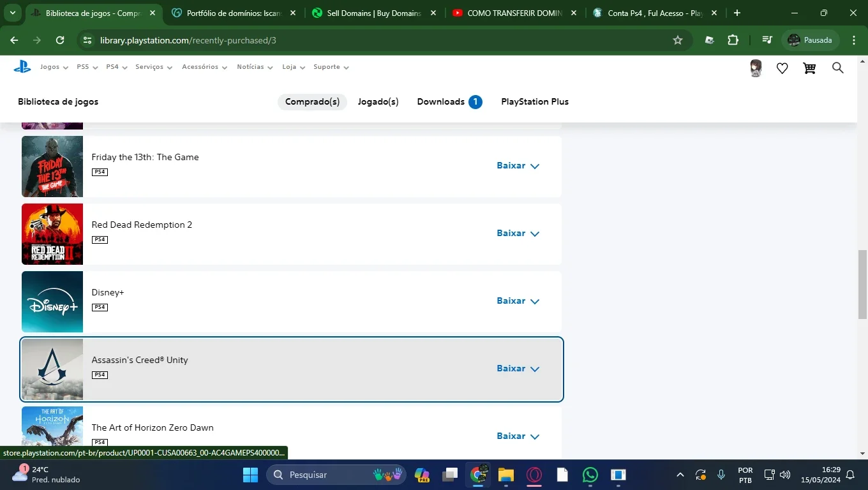Click the POR PTB language indicator
This screenshot has height=490, width=868.
[745, 475]
